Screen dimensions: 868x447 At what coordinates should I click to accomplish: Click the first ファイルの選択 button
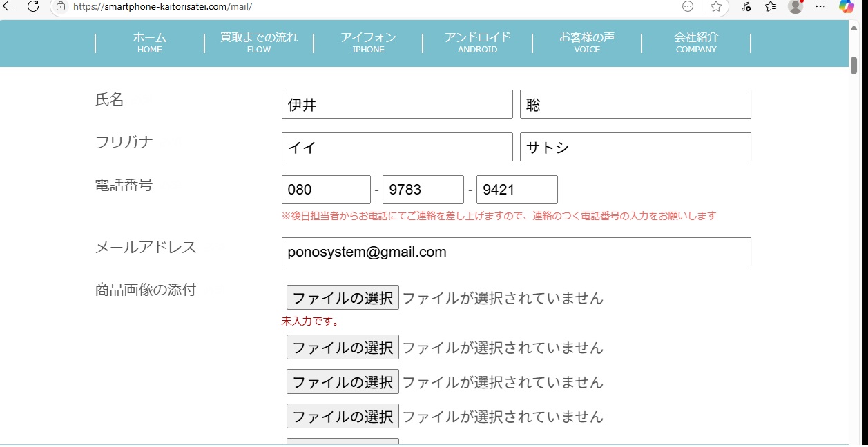click(343, 298)
